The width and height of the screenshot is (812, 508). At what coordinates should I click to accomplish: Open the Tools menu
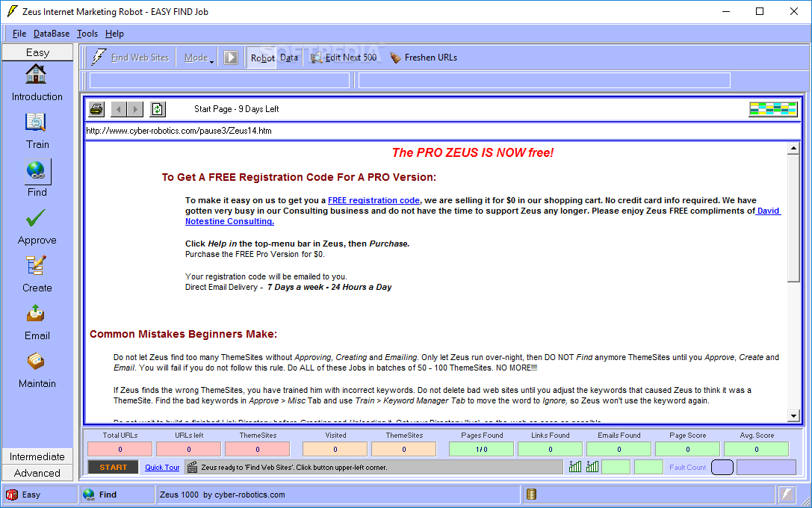click(87, 34)
